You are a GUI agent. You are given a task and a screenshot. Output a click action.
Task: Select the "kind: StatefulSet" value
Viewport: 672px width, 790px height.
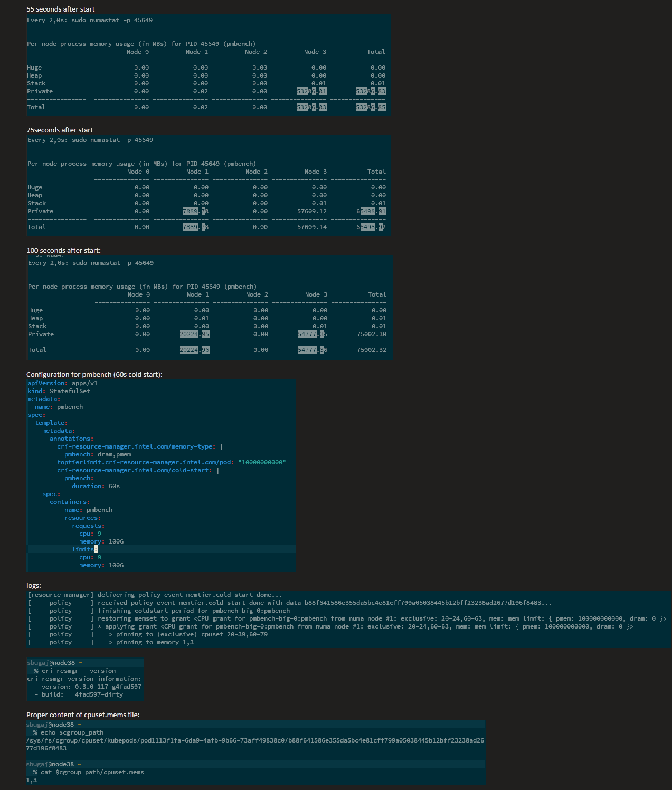(69, 391)
